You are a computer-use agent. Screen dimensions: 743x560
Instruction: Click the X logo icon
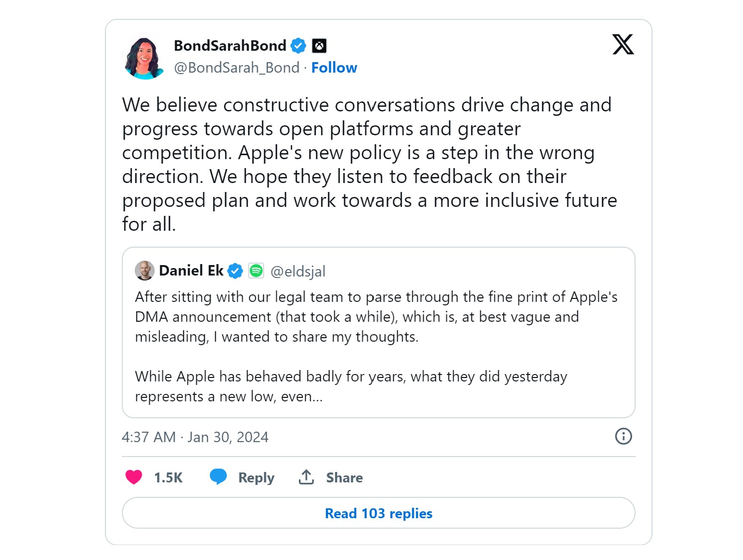(x=623, y=44)
